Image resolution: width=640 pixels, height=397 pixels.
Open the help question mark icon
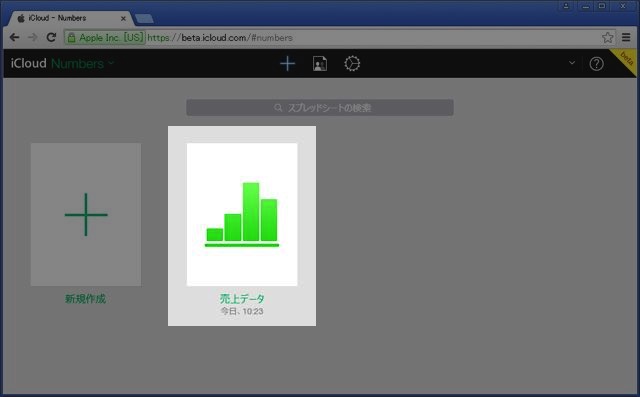(596, 64)
